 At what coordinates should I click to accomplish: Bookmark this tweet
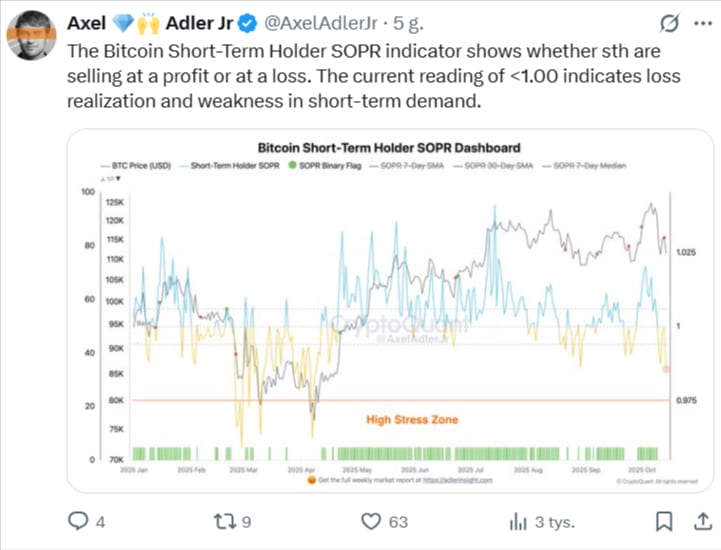pos(662,521)
